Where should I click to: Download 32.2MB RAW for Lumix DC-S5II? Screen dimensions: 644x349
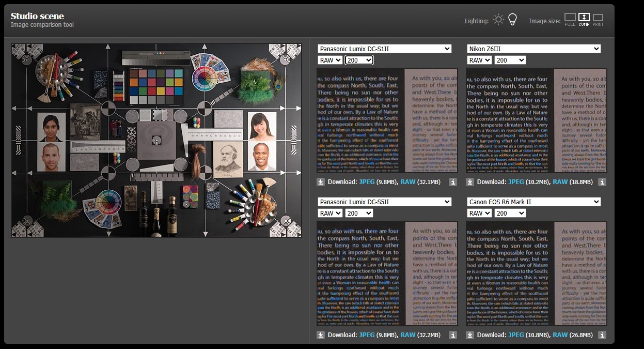point(408,335)
